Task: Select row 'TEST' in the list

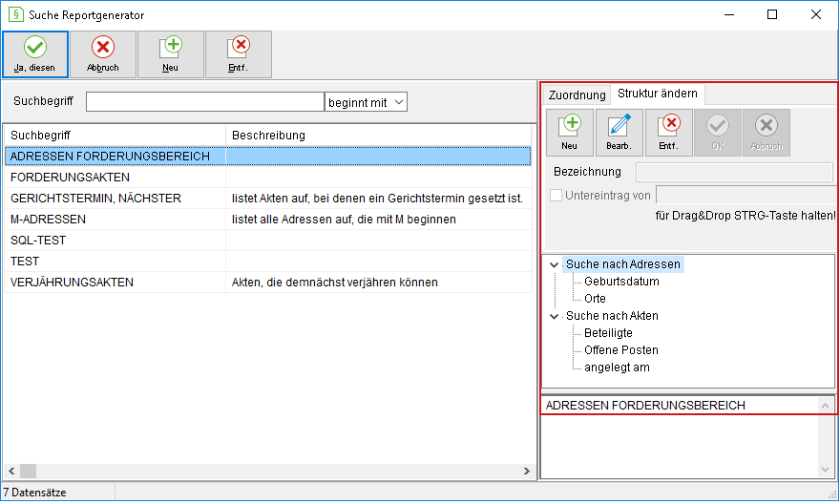Action: point(268,262)
